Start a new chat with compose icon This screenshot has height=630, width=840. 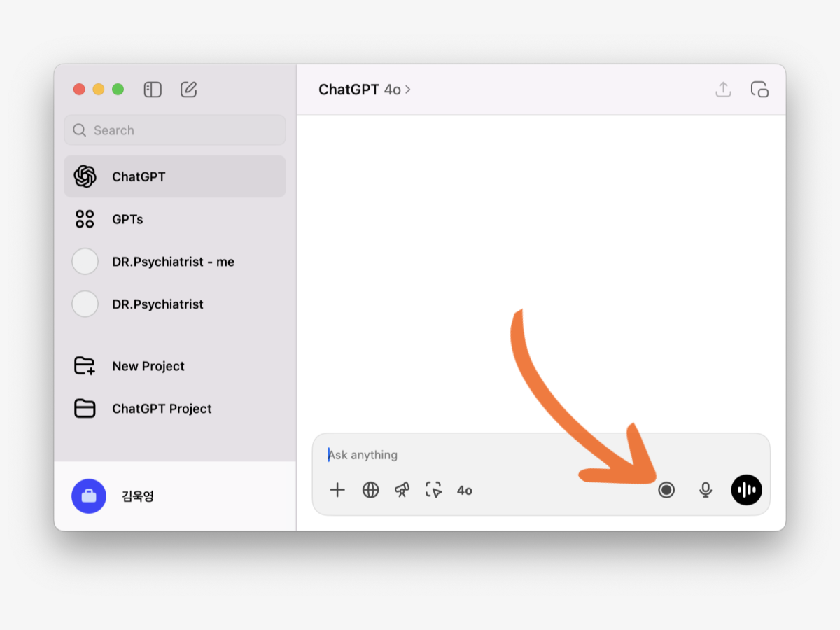pyautogui.click(x=188, y=90)
